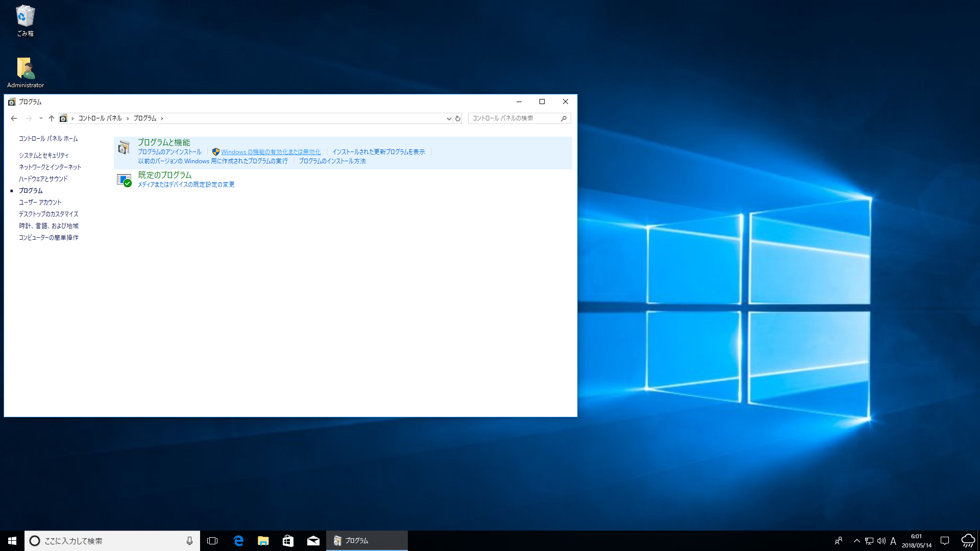
Task: Show hidden system tray icons
Action: [x=856, y=541]
